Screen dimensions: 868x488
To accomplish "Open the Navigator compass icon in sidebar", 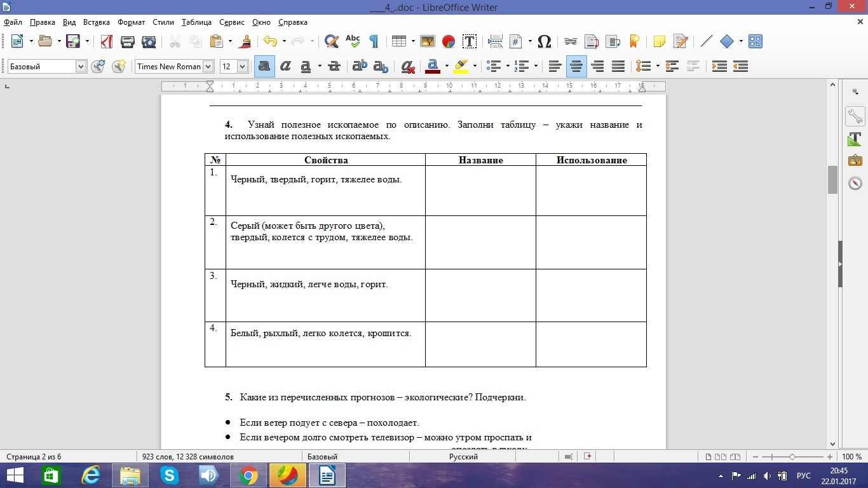I will pyautogui.click(x=855, y=183).
